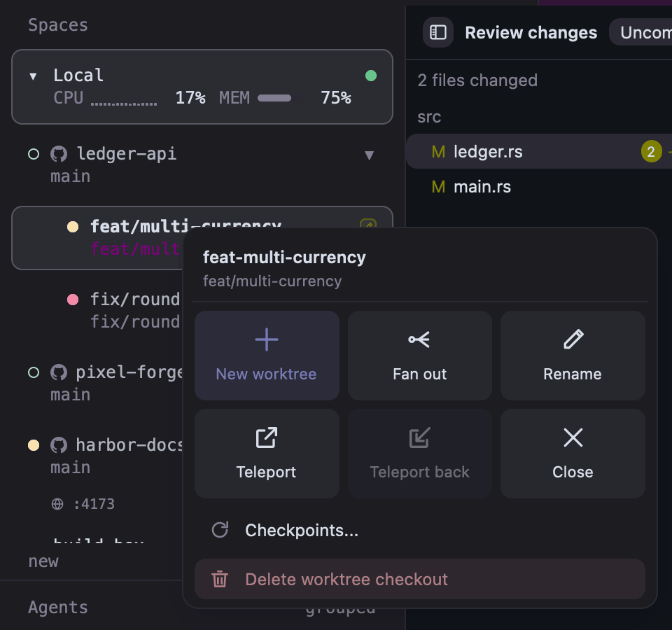
Task: Close the worktree popup via Close tile
Action: pyautogui.click(x=573, y=454)
